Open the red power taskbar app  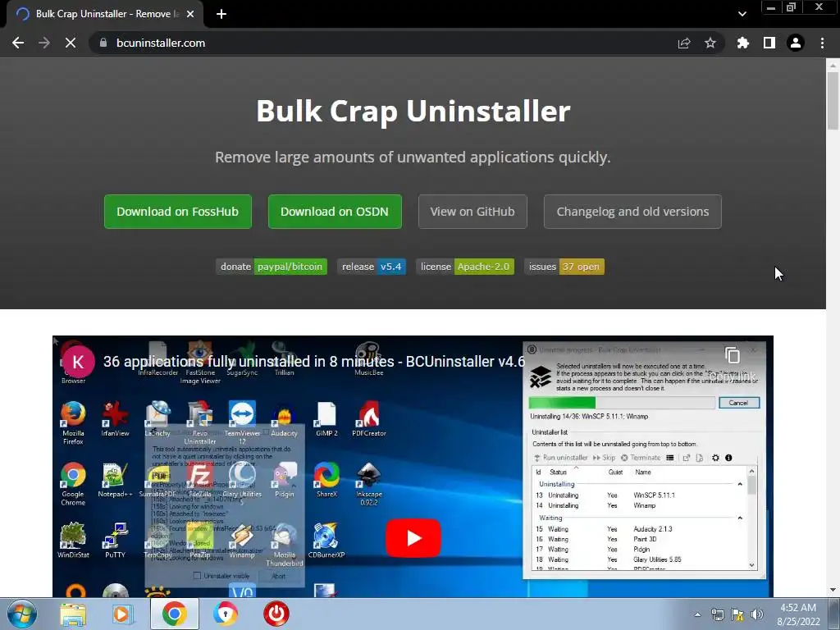[x=276, y=614]
